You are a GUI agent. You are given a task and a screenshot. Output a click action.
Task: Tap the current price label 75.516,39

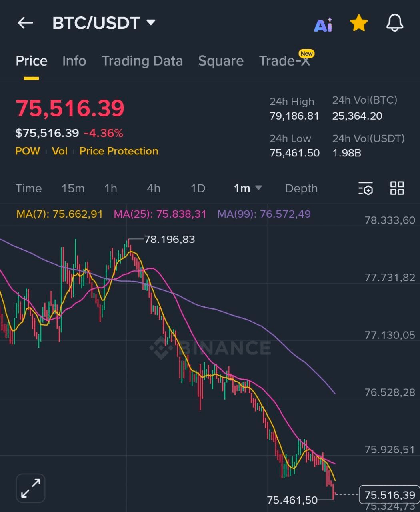tap(390, 495)
